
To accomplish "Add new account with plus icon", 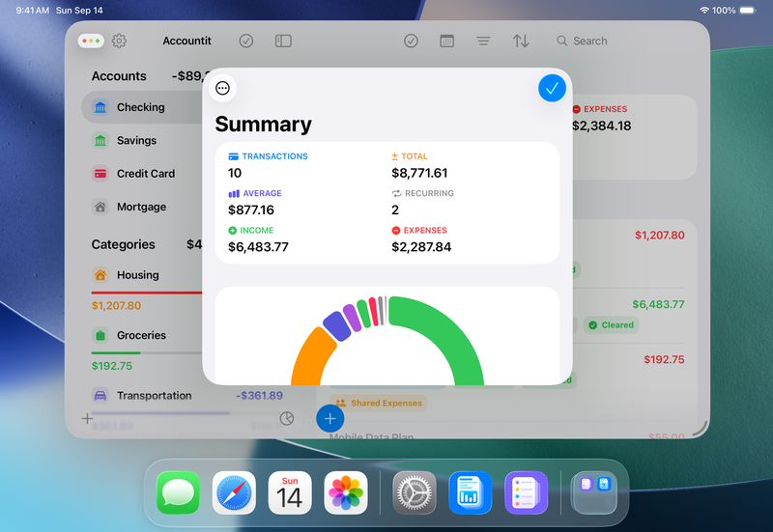I will pyautogui.click(x=87, y=418).
